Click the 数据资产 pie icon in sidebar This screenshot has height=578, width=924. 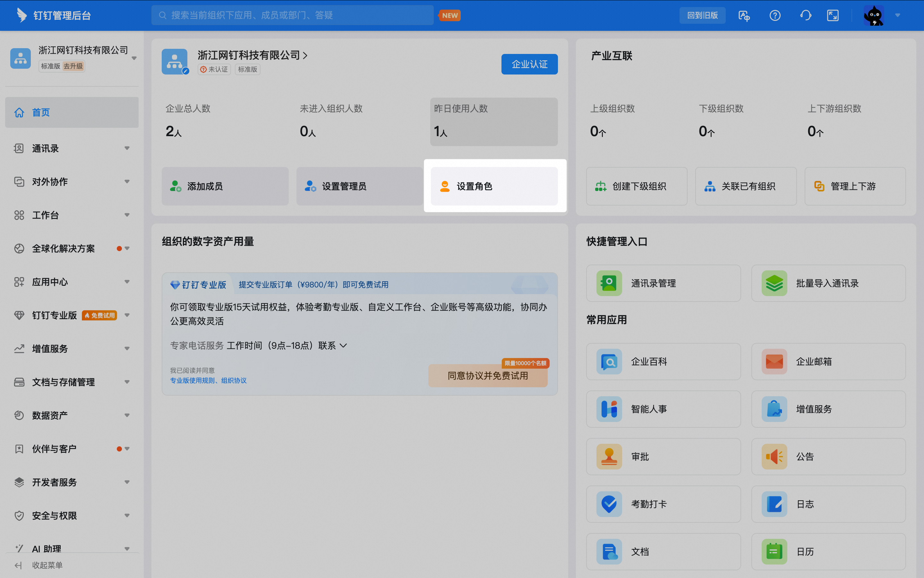(x=19, y=415)
